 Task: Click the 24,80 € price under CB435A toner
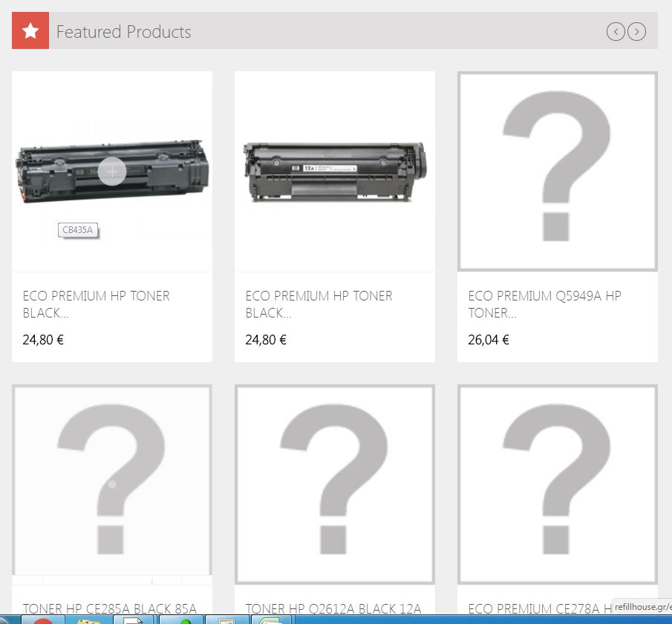click(43, 340)
